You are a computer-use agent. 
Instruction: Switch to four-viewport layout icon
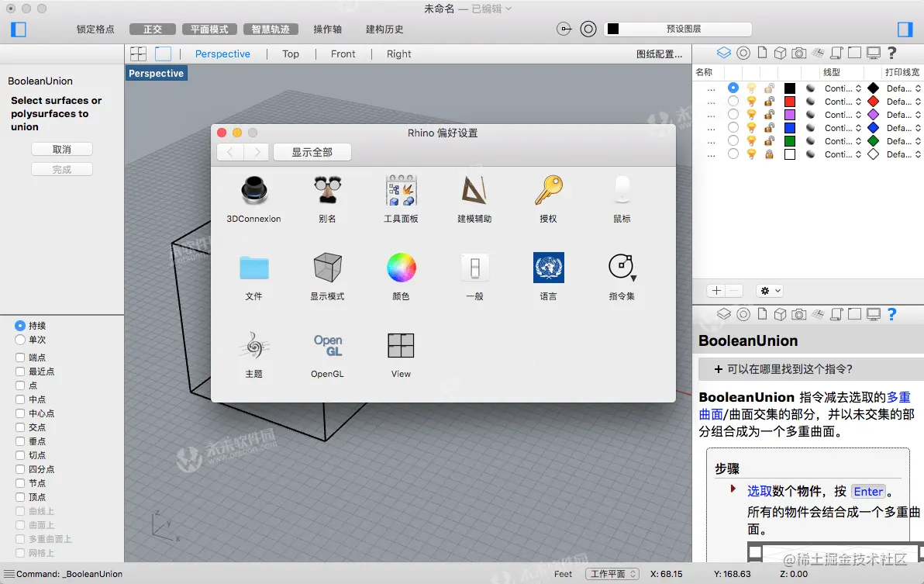pos(139,54)
